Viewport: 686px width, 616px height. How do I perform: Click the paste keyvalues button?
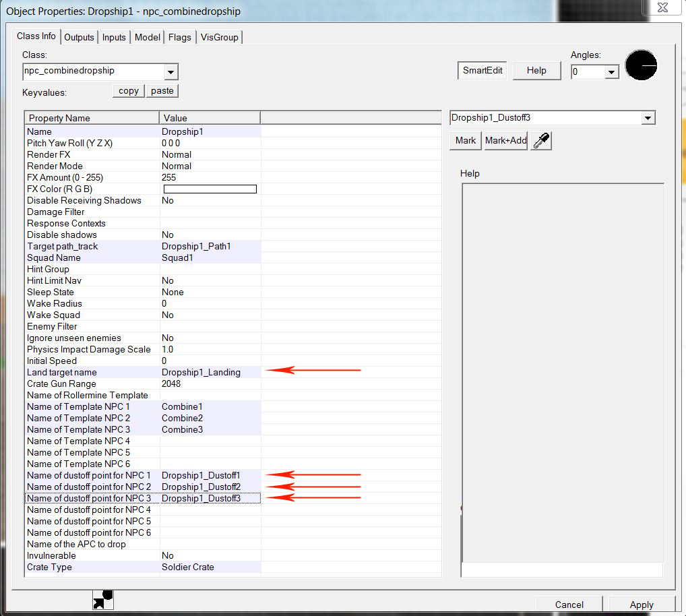[162, 91]
